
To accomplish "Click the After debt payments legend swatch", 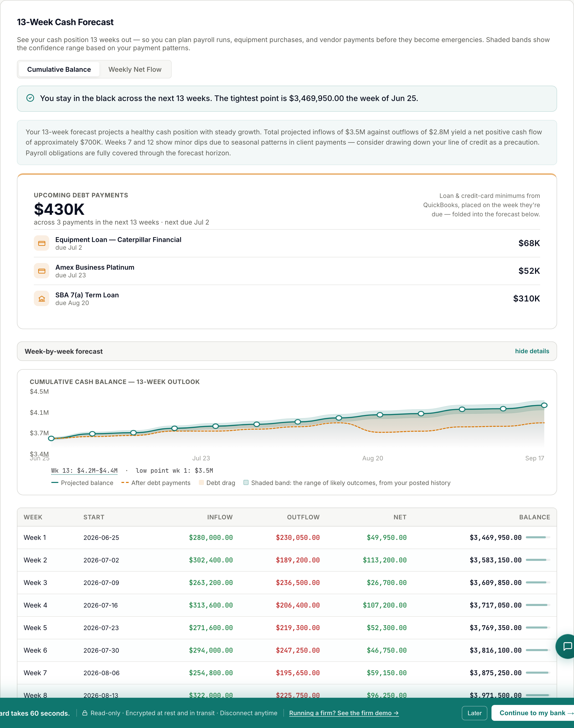I will [125, 483].
